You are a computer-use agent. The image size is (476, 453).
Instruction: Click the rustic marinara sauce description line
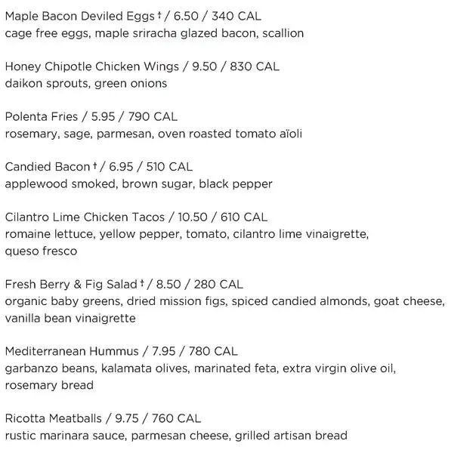click(176, 436)
